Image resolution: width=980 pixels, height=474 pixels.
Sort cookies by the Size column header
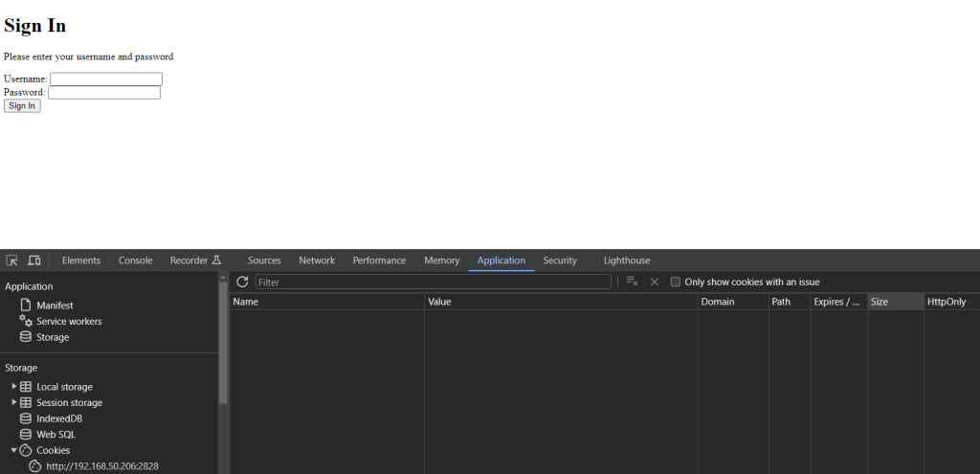[x=895, y=302]
